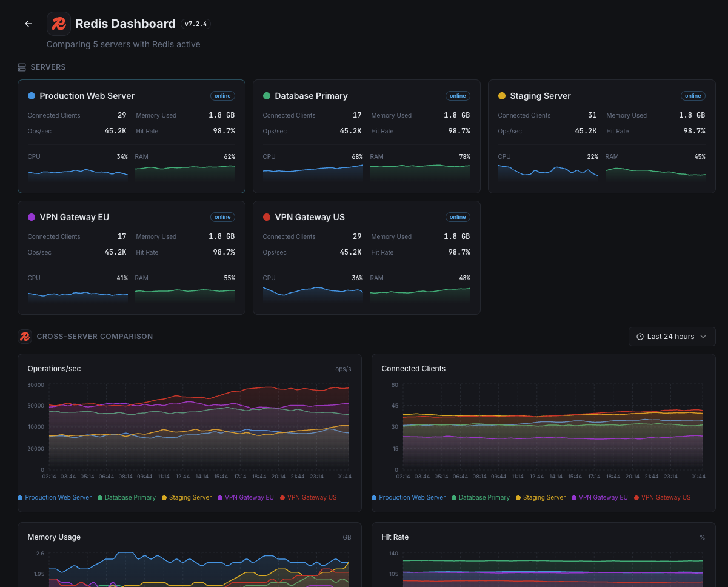This screenshot has height=587, width=728.
Task: Expand the v7.2.4 version badge
Action: [195, 24]
